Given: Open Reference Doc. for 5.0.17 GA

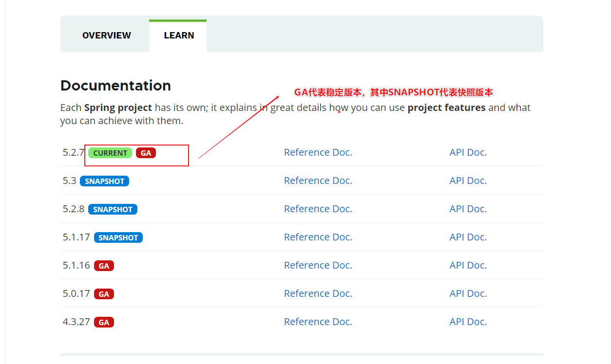Looking at the screenshot, I should pyautogui.click(x=318, y=293).
